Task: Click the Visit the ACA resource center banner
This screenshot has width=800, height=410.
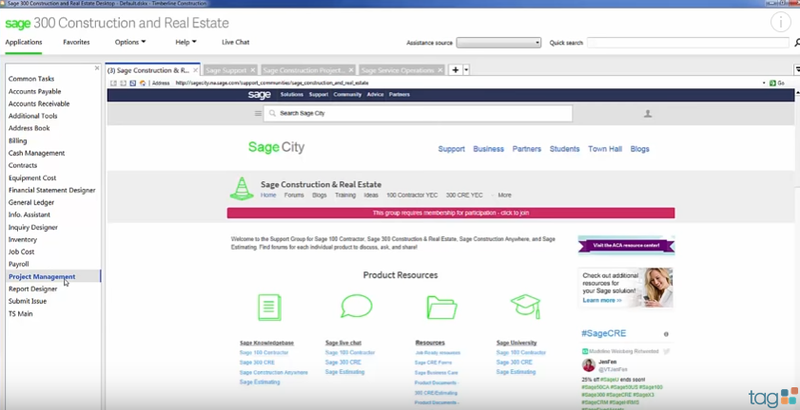Action: pyautogui.click(x=627, y=246)
